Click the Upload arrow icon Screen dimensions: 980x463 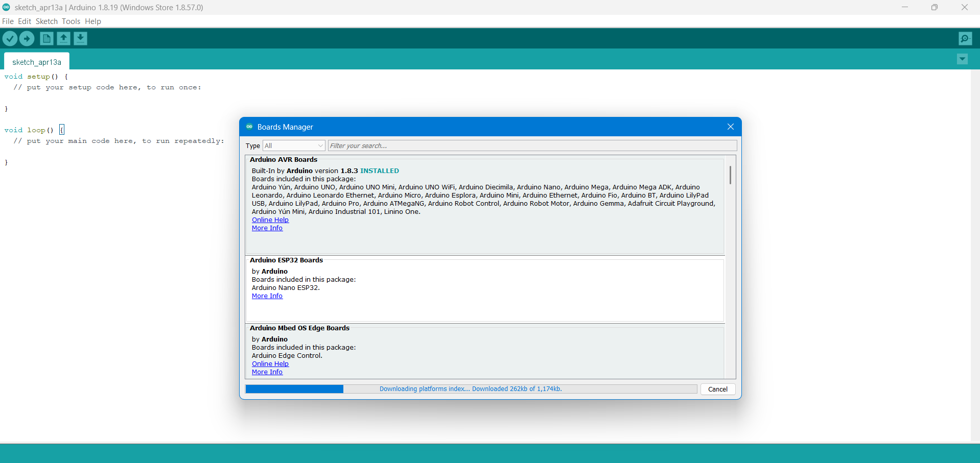[x=27, y=38]
